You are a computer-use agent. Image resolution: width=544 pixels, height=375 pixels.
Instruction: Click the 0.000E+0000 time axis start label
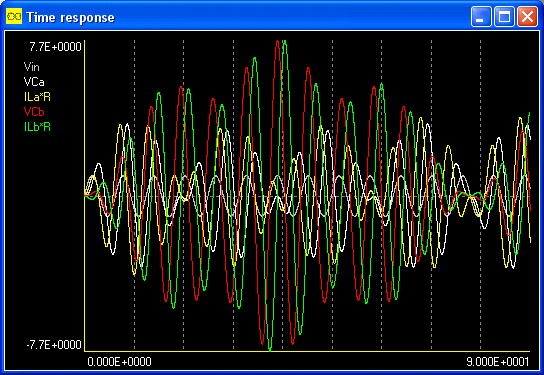click(119, 362)
